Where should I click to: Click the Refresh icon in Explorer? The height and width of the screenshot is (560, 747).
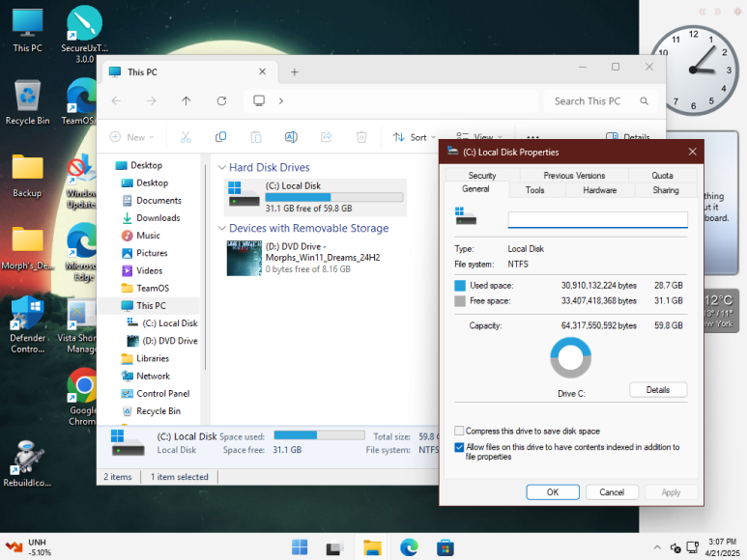[x=221, y=100]
